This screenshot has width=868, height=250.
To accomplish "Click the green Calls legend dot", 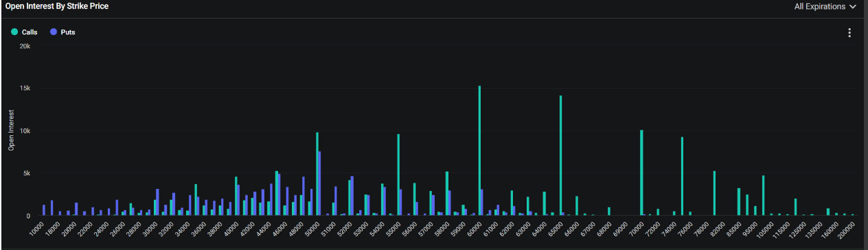I will (14, 32).
